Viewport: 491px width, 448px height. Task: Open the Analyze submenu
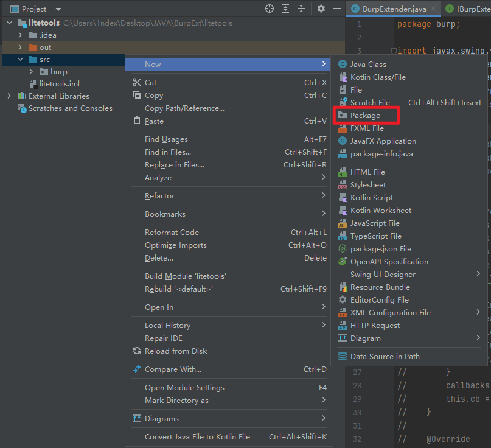pyautogui.click(x=229, y=178)
